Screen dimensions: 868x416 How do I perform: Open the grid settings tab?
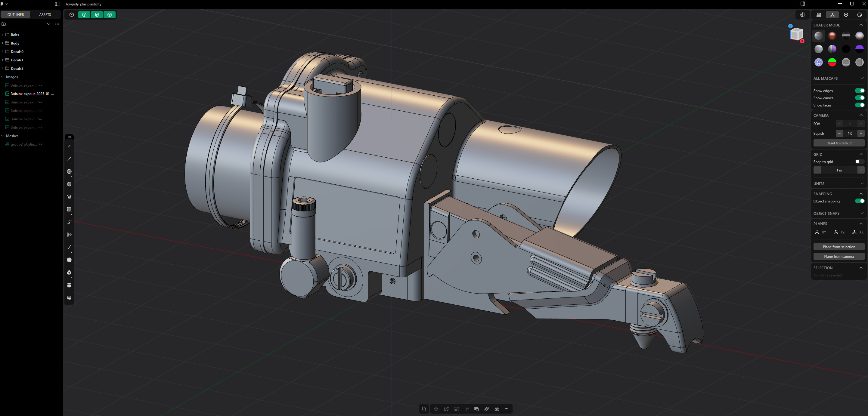[x=819, y=15]
